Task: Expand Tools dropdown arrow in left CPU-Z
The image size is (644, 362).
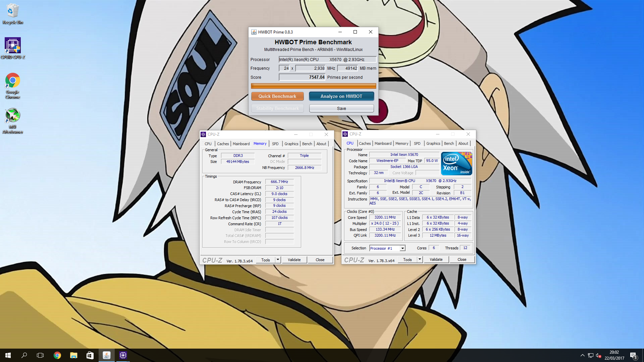Action: click(x=278, y=260)
